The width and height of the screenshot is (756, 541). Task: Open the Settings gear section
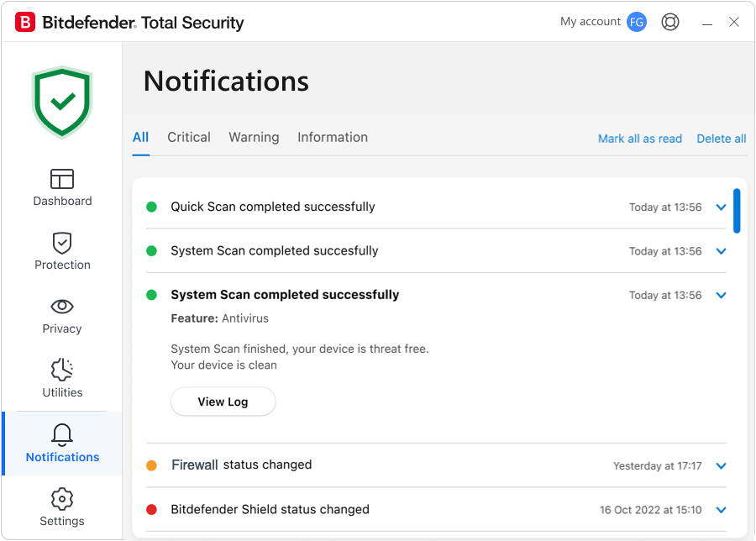click(62, 507)
